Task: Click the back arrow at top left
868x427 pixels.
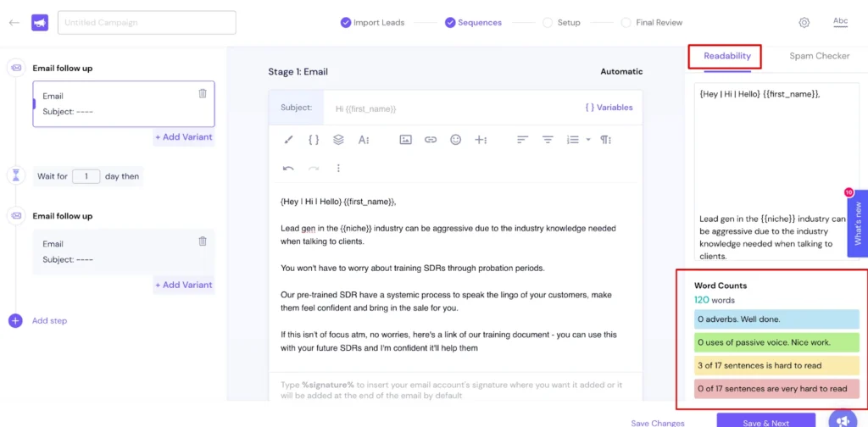Action: [14, 23]
